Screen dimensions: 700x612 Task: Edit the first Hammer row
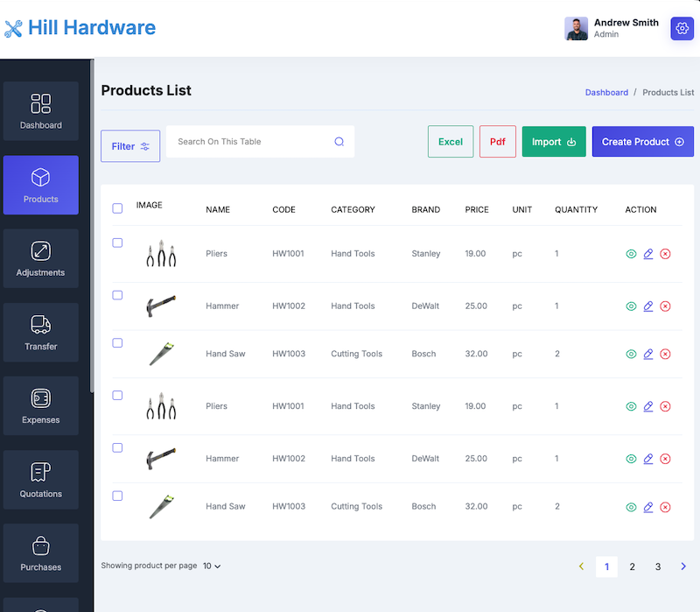(648, 306)
